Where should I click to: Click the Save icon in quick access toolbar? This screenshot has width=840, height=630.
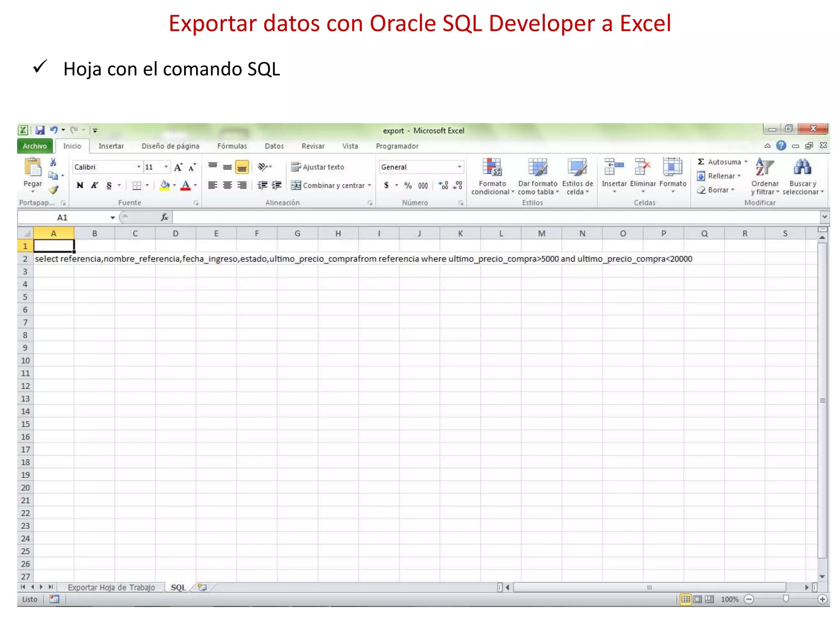[x=40, y=130]
